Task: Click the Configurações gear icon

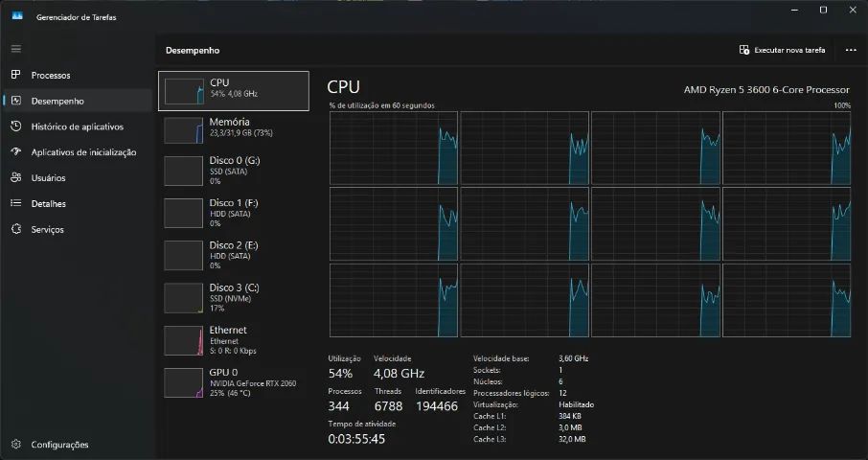Action: [16, 444]
